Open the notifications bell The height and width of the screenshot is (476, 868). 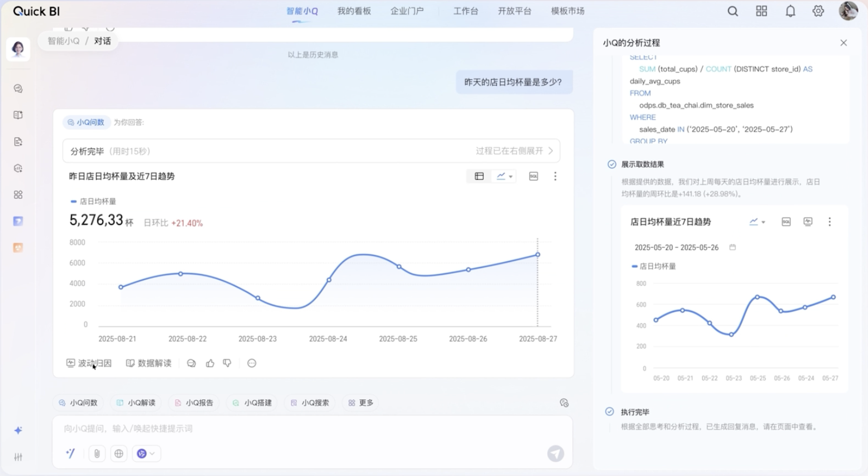pos(790,11)
